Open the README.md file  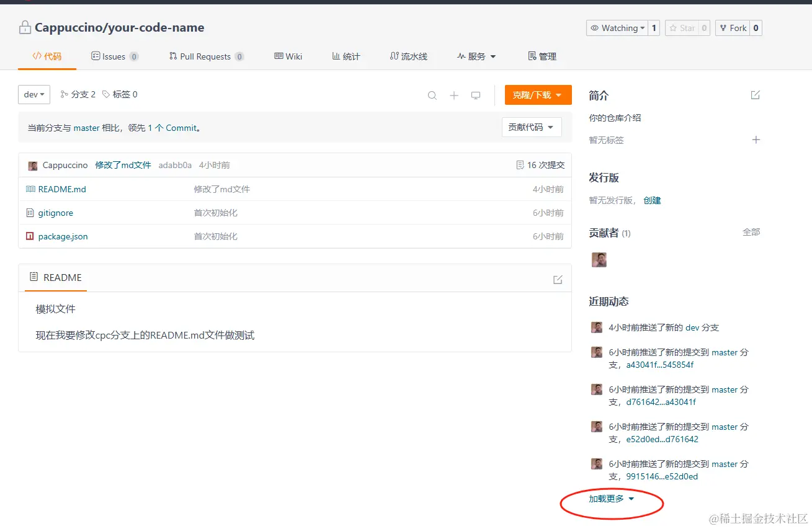point(62,189)
